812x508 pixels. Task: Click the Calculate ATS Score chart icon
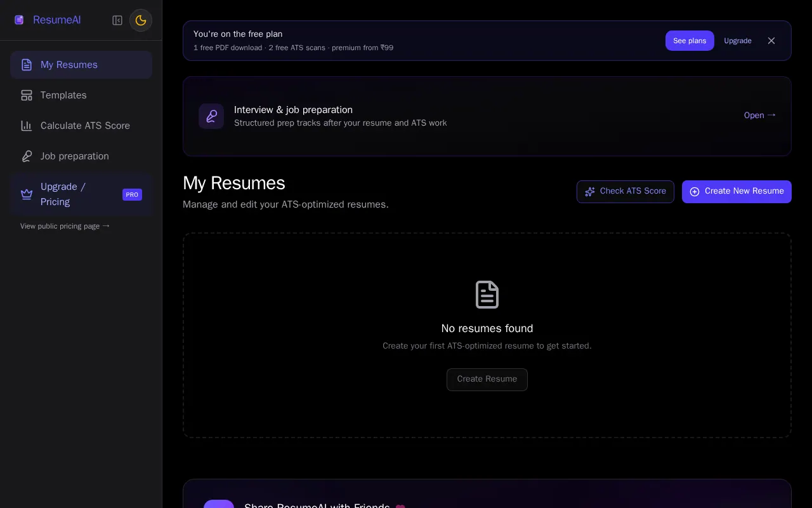[27, 126]
